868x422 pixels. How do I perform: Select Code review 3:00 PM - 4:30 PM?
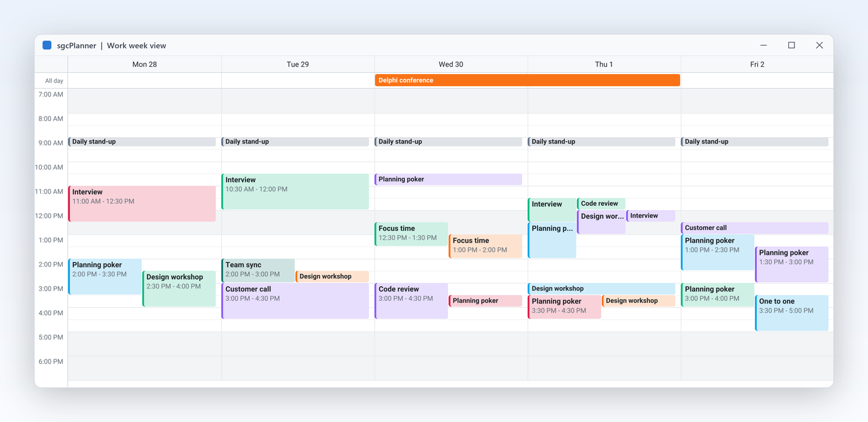412,301
